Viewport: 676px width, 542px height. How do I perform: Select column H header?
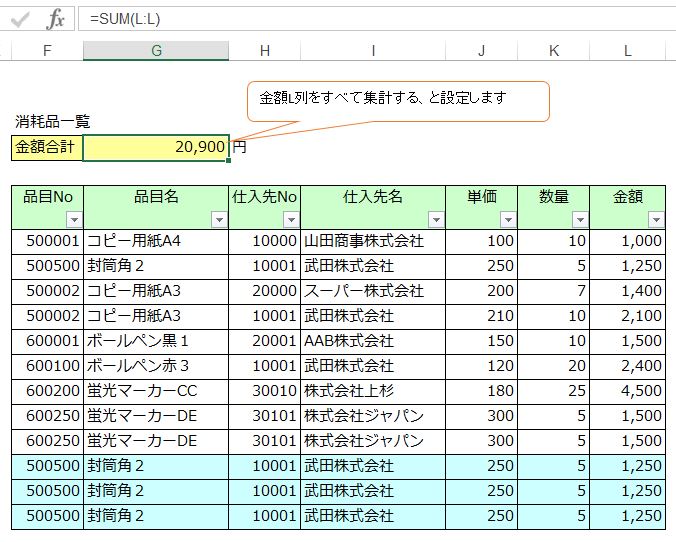click(x=265, y=51)
